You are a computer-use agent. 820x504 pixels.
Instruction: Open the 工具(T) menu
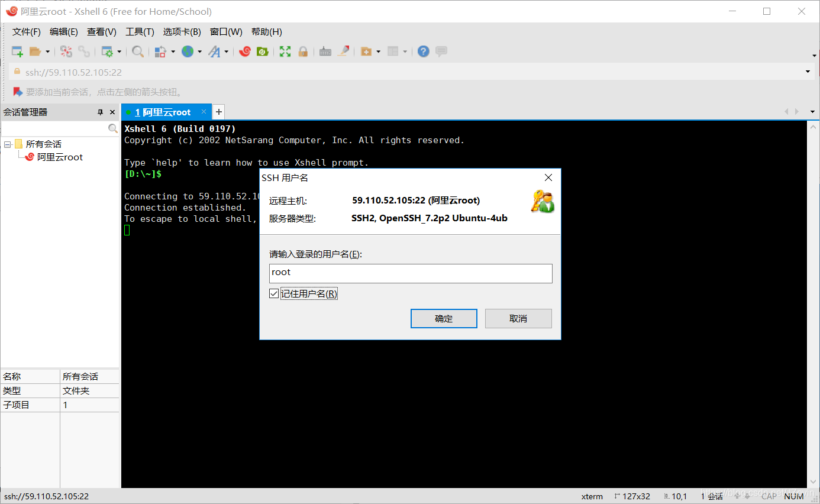point(140,32)
